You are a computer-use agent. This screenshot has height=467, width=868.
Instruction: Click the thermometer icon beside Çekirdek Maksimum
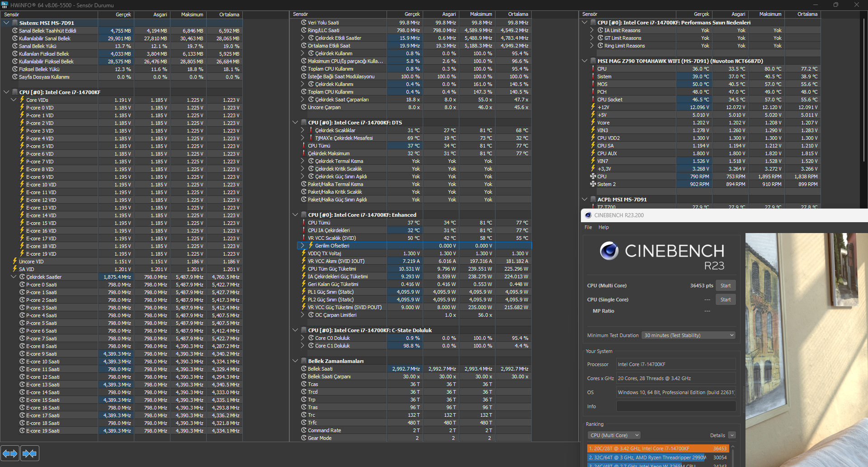point(304,153)
